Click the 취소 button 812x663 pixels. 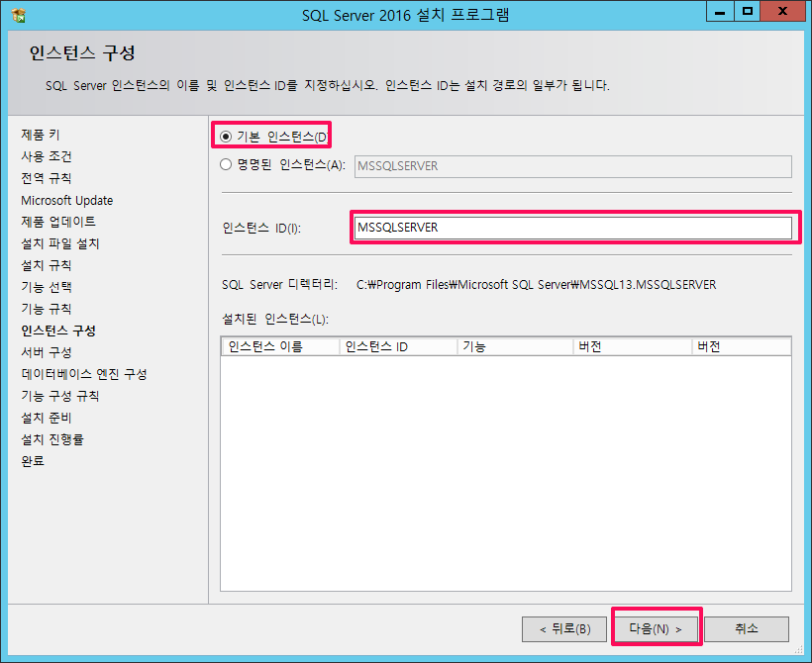747,628
